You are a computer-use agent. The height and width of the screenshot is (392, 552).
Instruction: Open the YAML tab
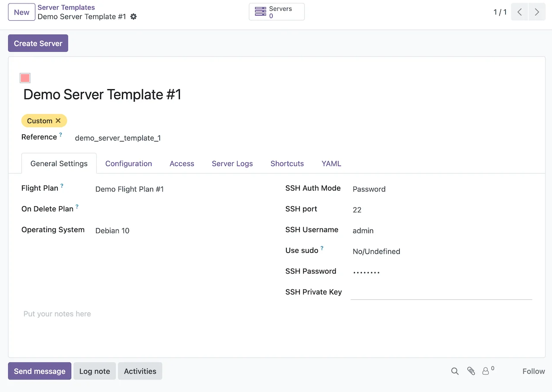click(x=331, y=163)
